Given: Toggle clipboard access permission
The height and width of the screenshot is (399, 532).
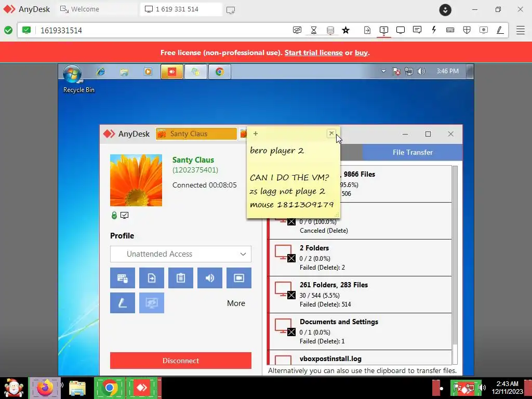Looking at the screenshot, I should (x=181, y=278).
